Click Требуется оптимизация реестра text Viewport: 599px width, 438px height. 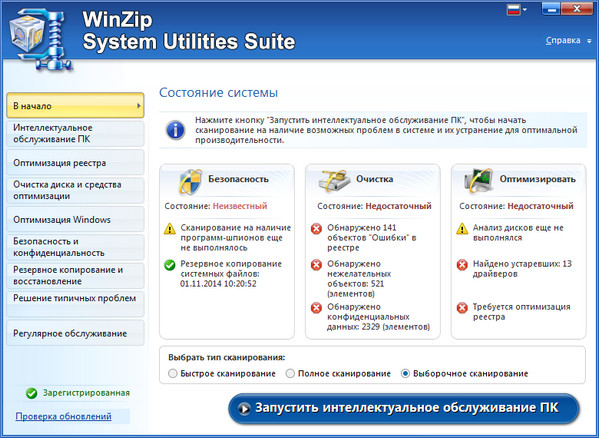coord(521,312)
